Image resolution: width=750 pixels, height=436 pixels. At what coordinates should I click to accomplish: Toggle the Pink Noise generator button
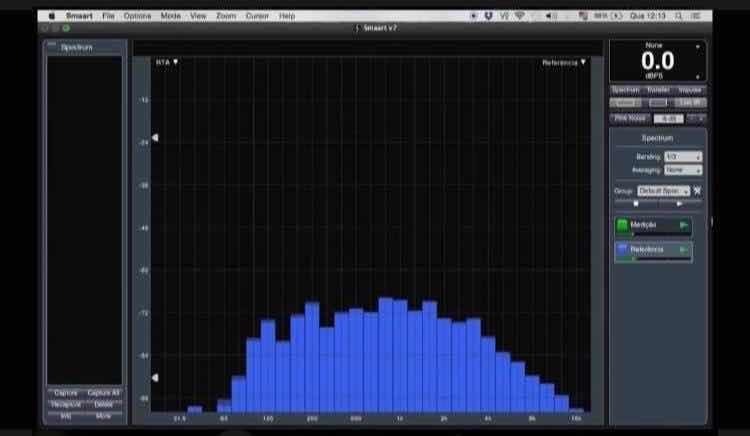pos(630,118)
